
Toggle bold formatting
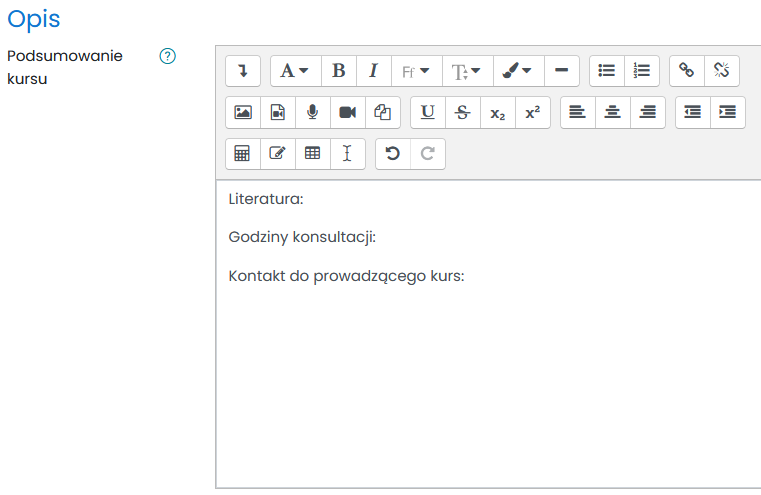338,71
